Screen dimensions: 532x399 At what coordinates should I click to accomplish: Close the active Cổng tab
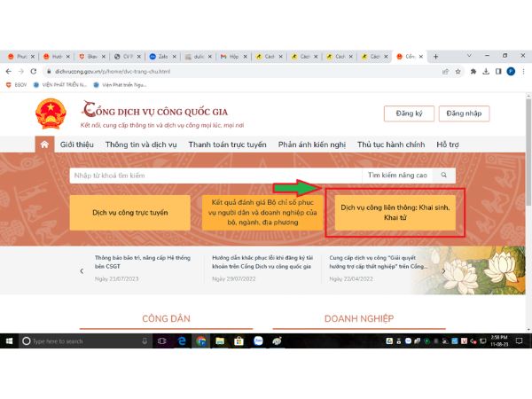coord(421,57)
